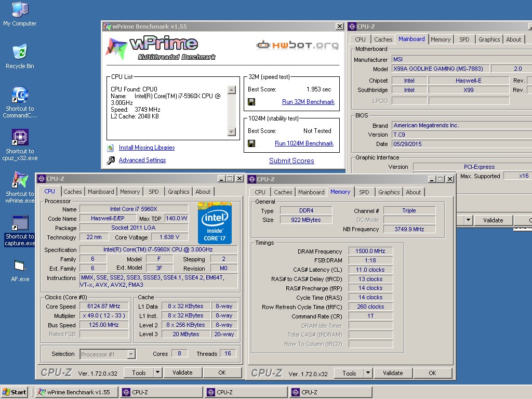The width and height of the screenshot is (532, 399).
Task: Click OK in CPU-Z CPU window
Action: pos(222,373)
